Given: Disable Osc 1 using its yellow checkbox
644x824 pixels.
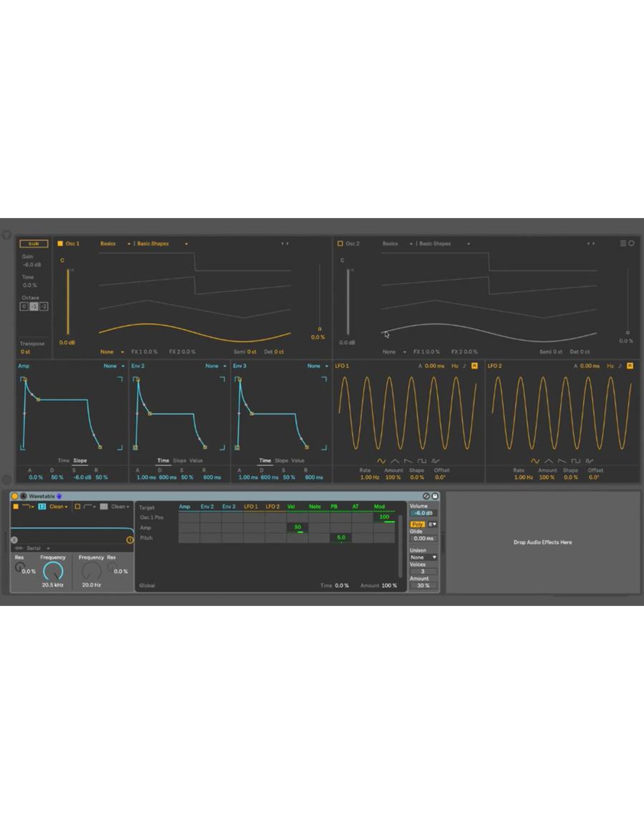Looking at the screenshot, I should tap(60, 243).
